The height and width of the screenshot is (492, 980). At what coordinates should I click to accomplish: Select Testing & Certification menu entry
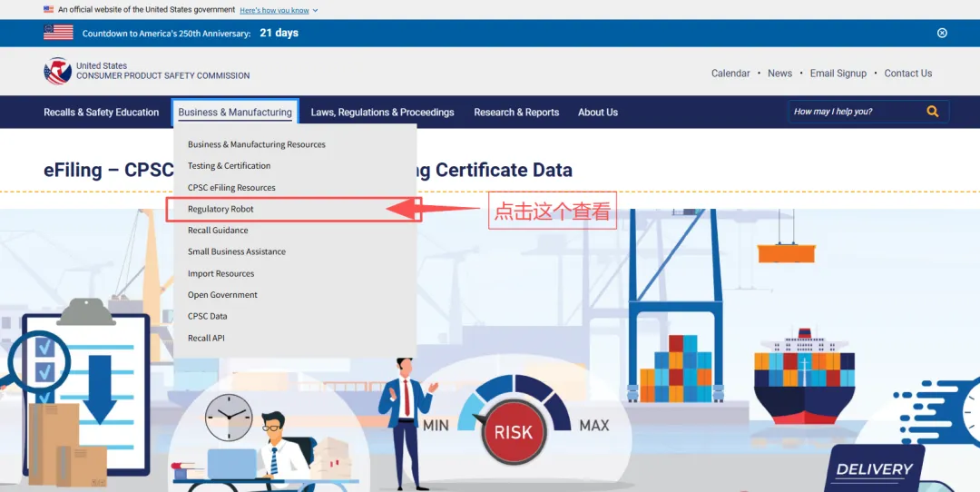[x=229, y=166]
